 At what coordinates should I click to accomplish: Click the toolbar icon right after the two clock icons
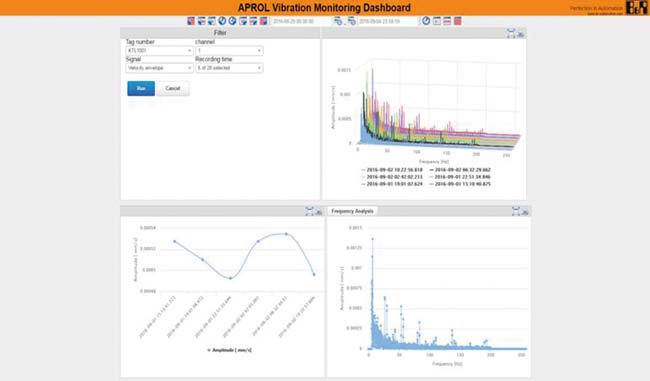click(x=243, y=21)
